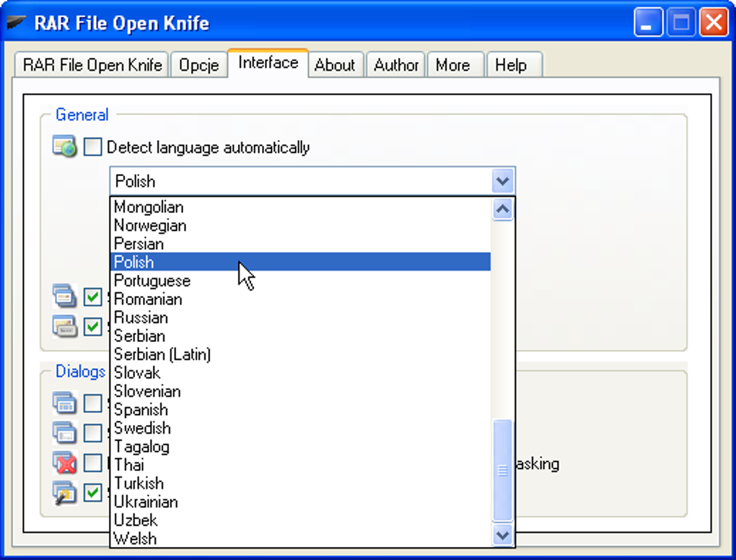Tick the checkbox next to the red X icon

point(92,463)
